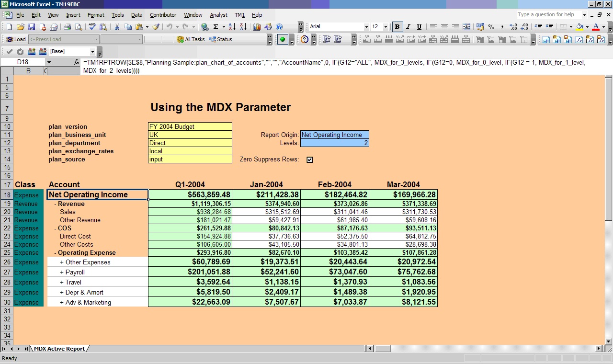613x364 pixels.
Task: Sort descending Z to A
Action: (x=243, y=27)
